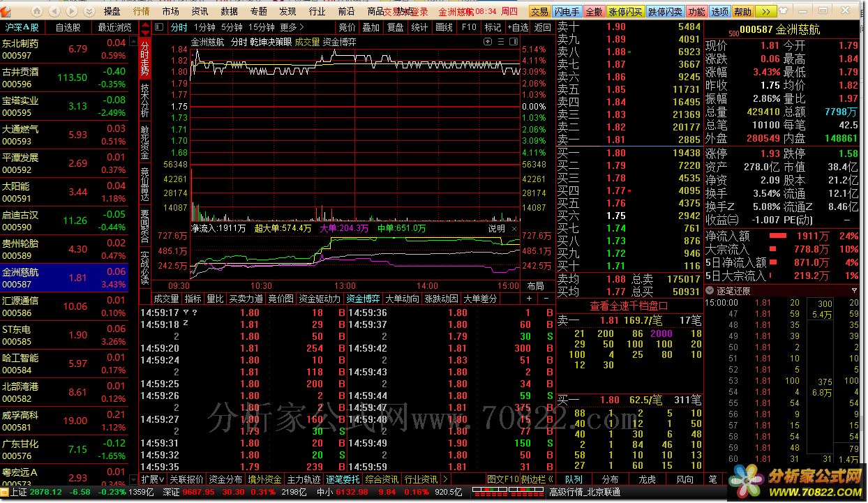Open the 市场 menu
868x503 pixels.
coord(170,11)
